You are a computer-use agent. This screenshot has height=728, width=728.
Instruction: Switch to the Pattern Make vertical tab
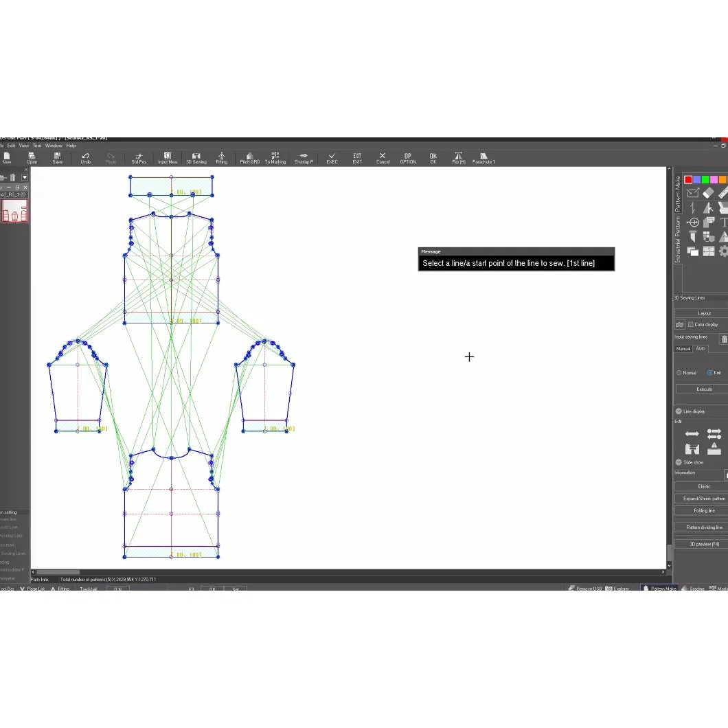click(x=677, y=194)
